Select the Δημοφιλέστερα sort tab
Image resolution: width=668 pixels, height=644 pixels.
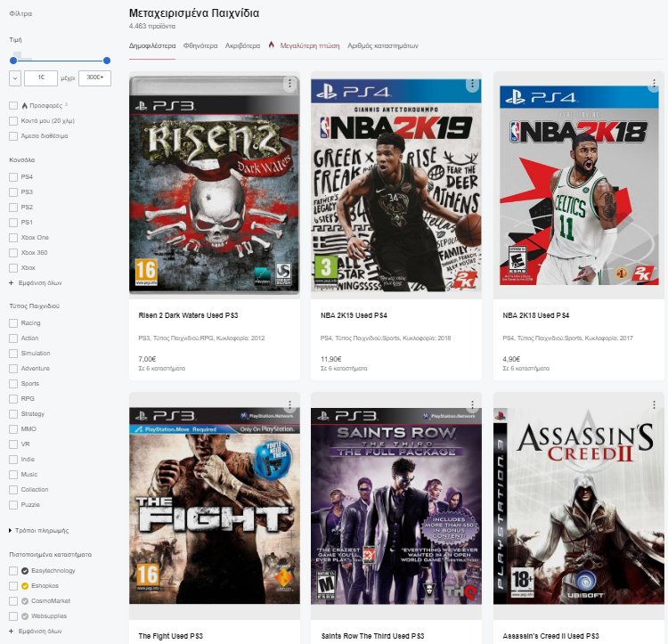[152, 45]
